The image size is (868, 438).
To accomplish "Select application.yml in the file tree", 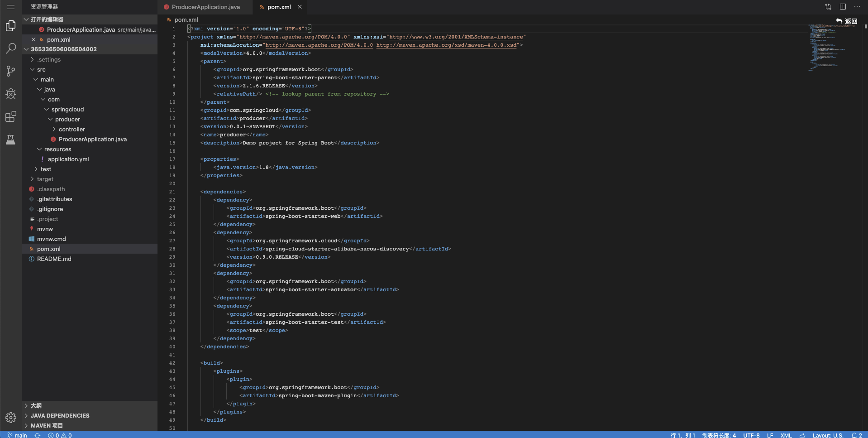I will tap(68, 159).
